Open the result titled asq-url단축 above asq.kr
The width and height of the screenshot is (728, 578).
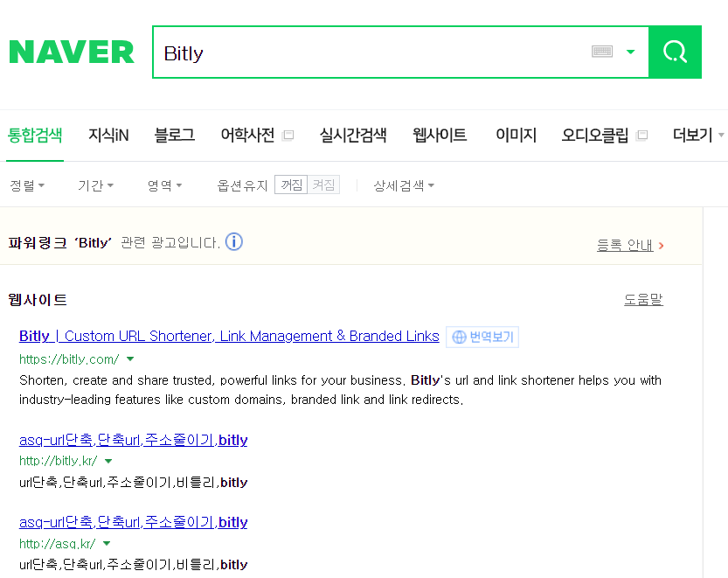[x=133, y=522]
